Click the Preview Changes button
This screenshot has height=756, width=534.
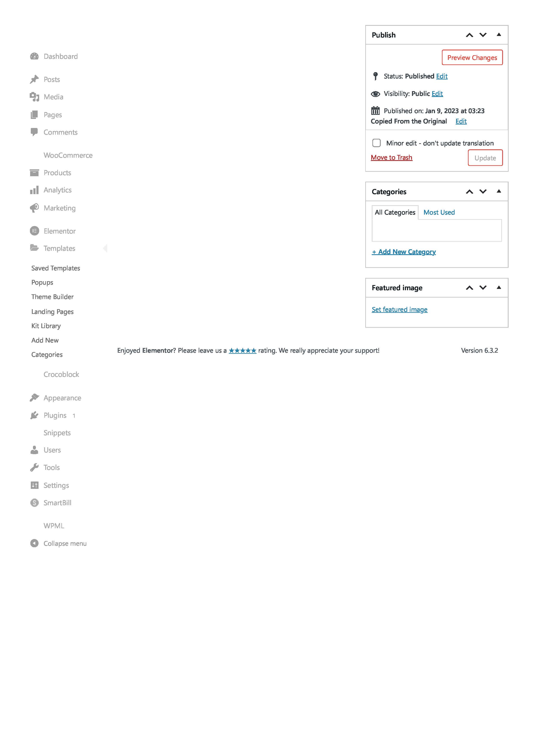click(x=472, y=58)
